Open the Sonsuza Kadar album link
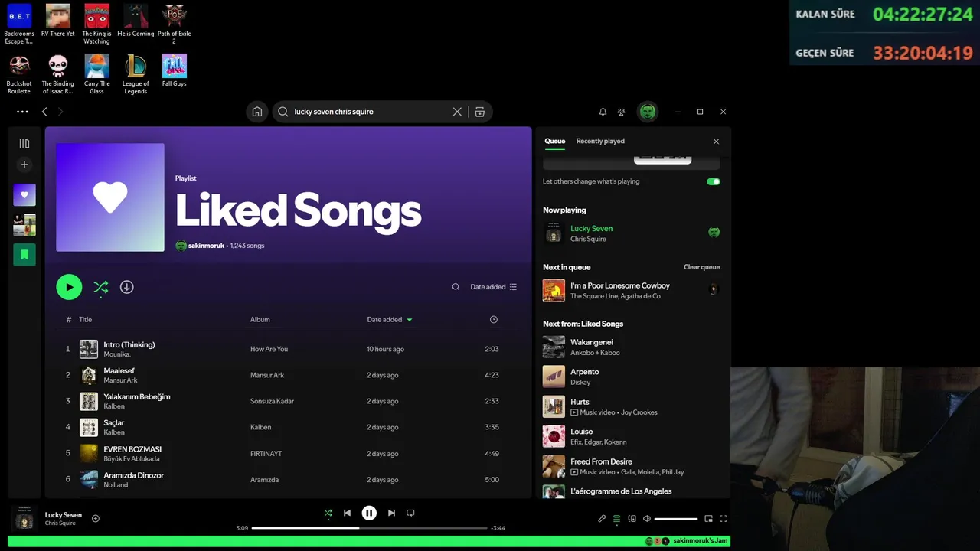 pyautogui.click(x=272, y=401)
